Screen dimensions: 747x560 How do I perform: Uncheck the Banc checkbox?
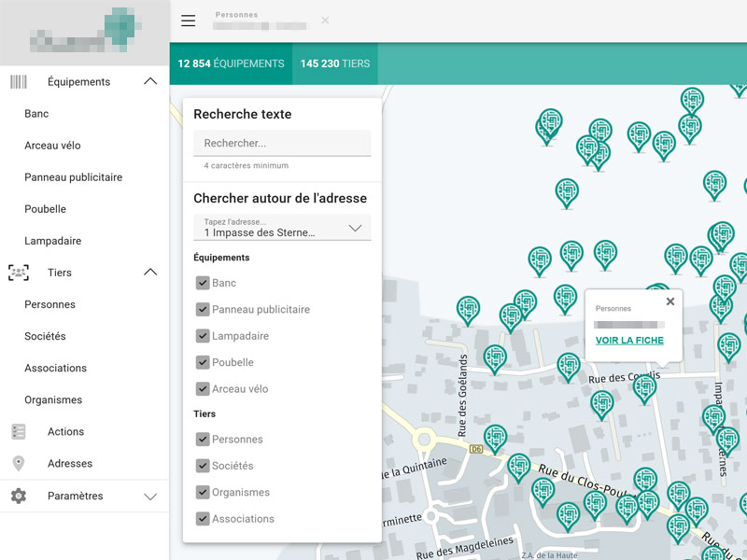(x=203, y=283)
